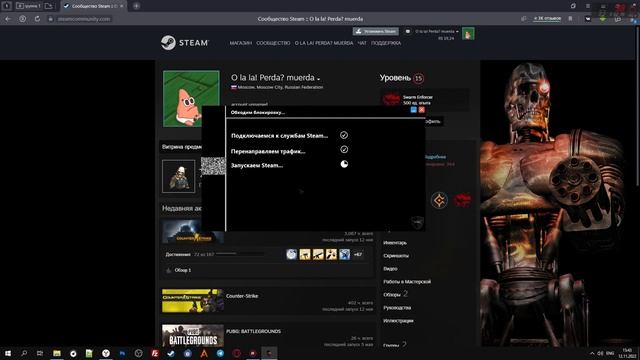Click the level 15 badge circle

418,78
